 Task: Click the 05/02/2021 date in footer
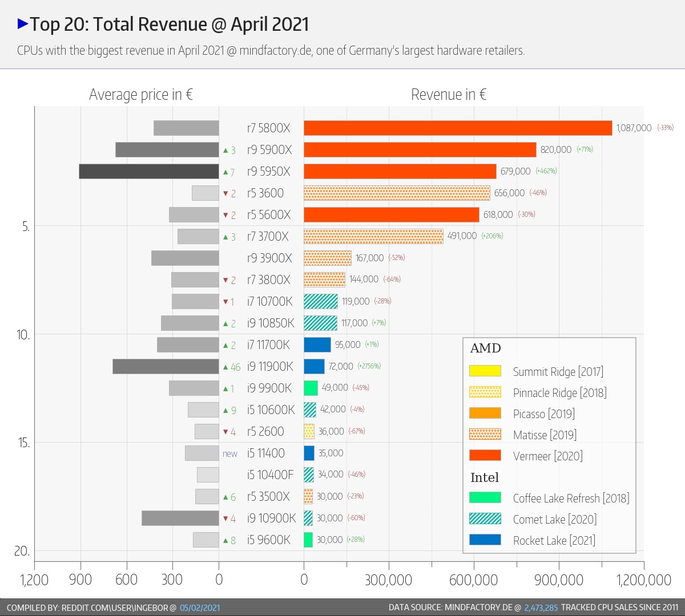tap(200, 608)
